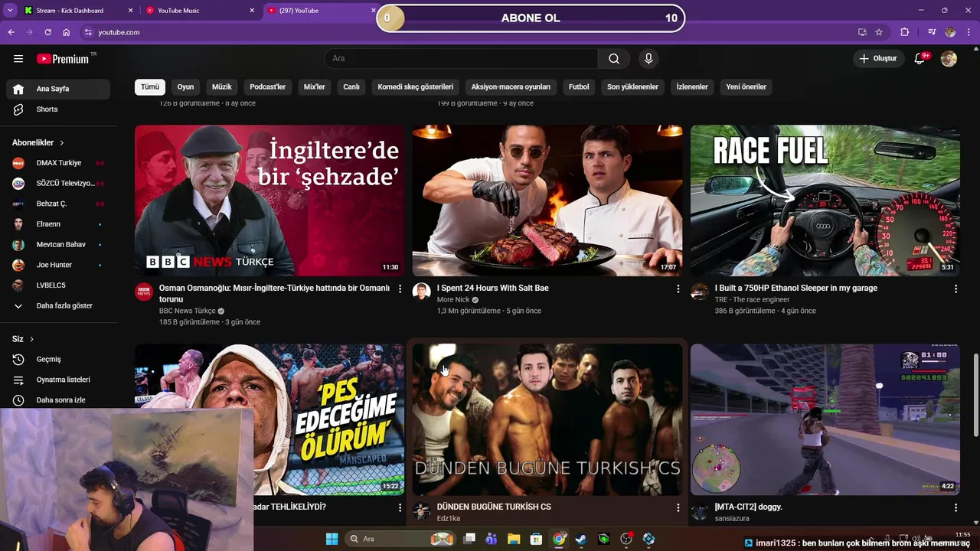Bookmark the page with the star icon
Viewport: 980px width, 551px height.
[x=879, y=32]
